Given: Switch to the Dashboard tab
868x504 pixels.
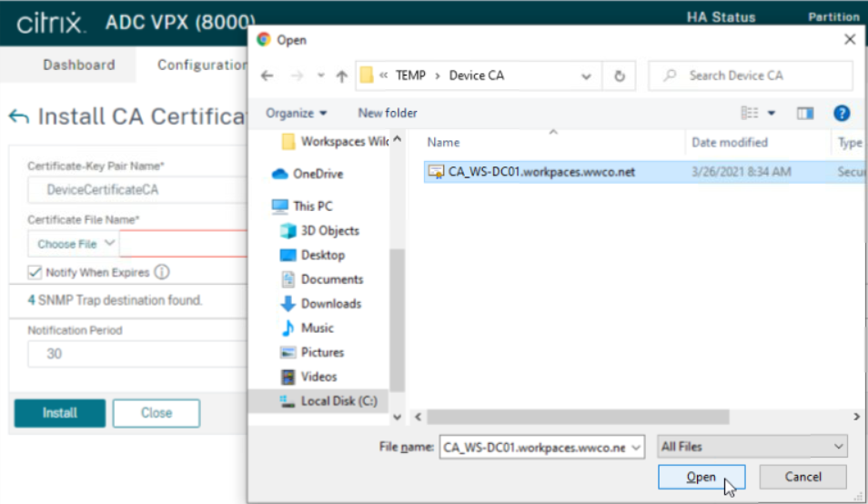Looking at the screenshot, I should [x=79, y=65].
